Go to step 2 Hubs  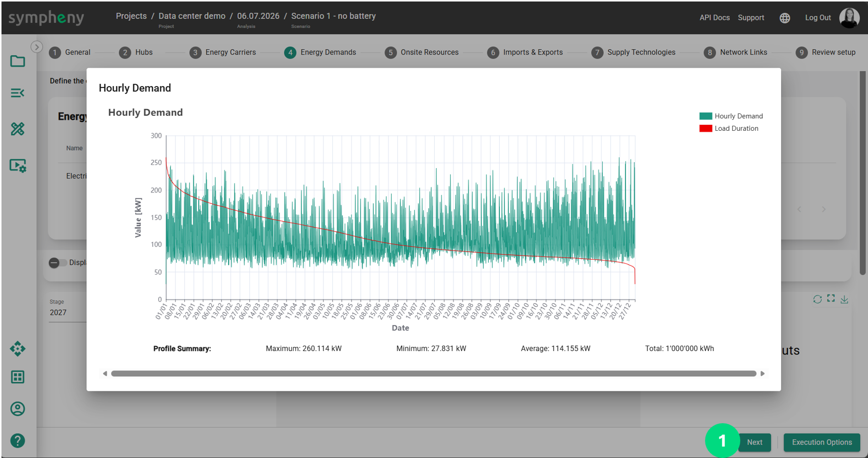click(x=136, y=52)
